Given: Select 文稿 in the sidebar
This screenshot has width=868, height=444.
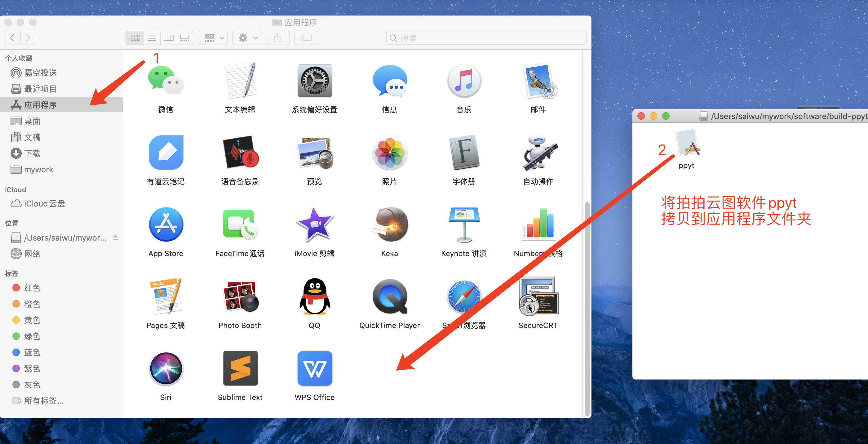Looking at the screenshot, I should point(61,137).
